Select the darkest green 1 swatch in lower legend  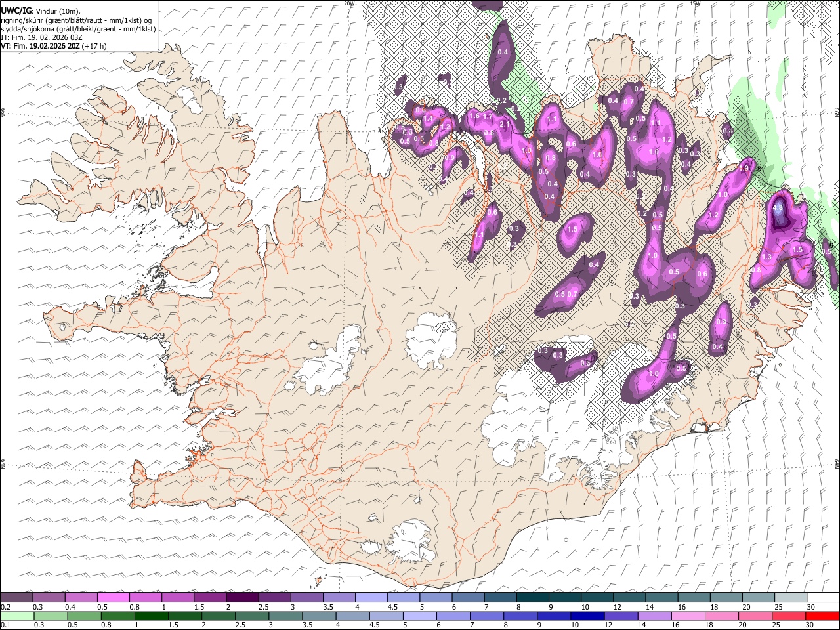point(151,616)
